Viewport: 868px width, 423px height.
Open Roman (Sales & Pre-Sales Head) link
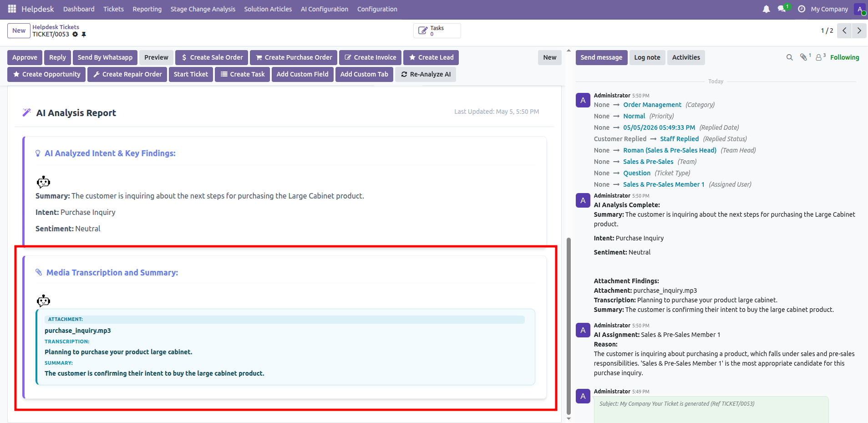(x=670, y=150)
